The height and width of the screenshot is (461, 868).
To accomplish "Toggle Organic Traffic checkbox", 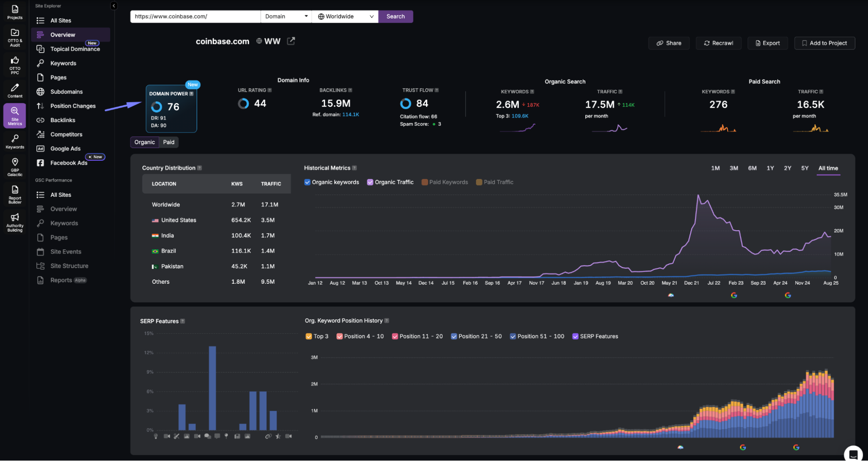I will (370, 182).
